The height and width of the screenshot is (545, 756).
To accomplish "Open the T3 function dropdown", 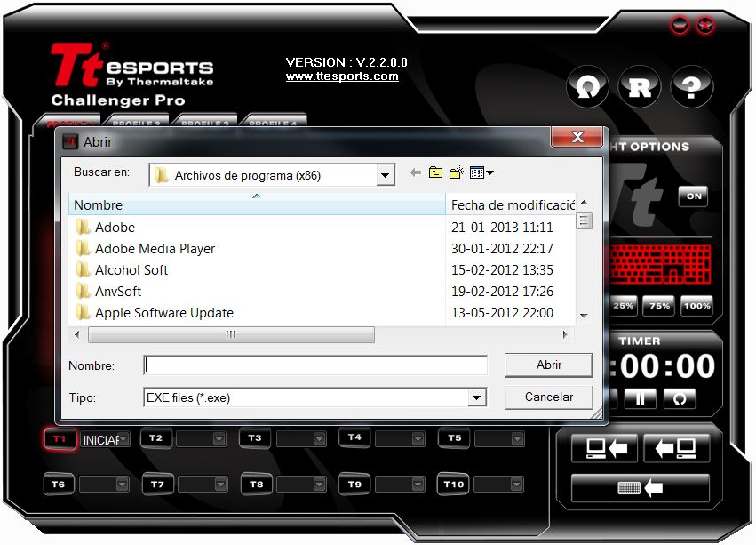I will pyautogui.click(x=319, y=439).
